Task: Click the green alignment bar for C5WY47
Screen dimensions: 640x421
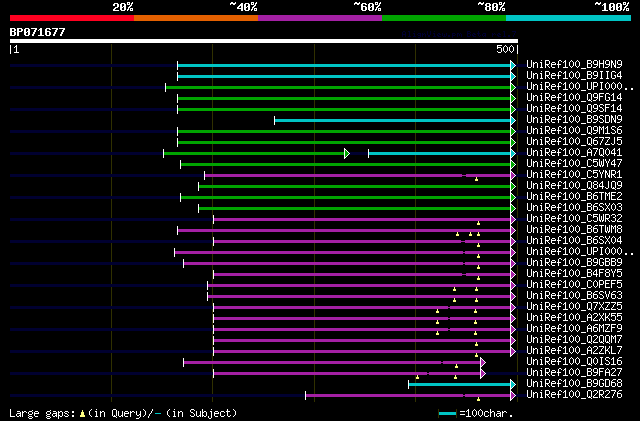Action: click(345, 165)
